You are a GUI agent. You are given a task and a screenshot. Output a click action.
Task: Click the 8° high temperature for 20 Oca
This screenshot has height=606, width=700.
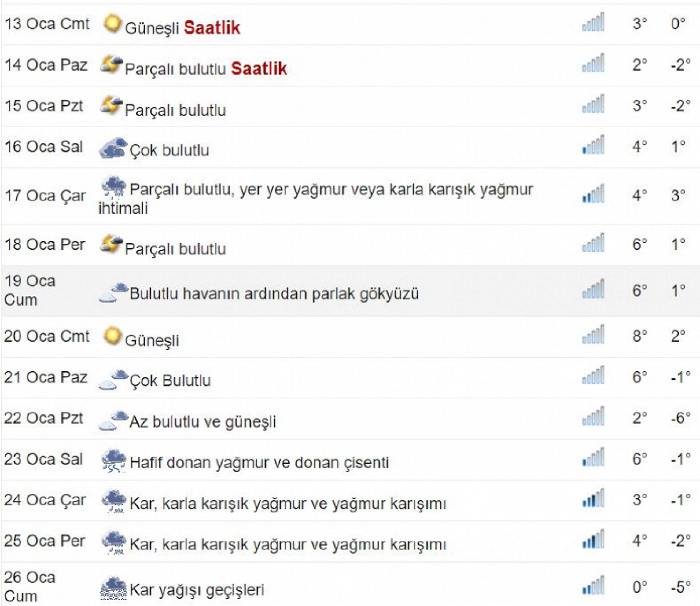[640, 336]
